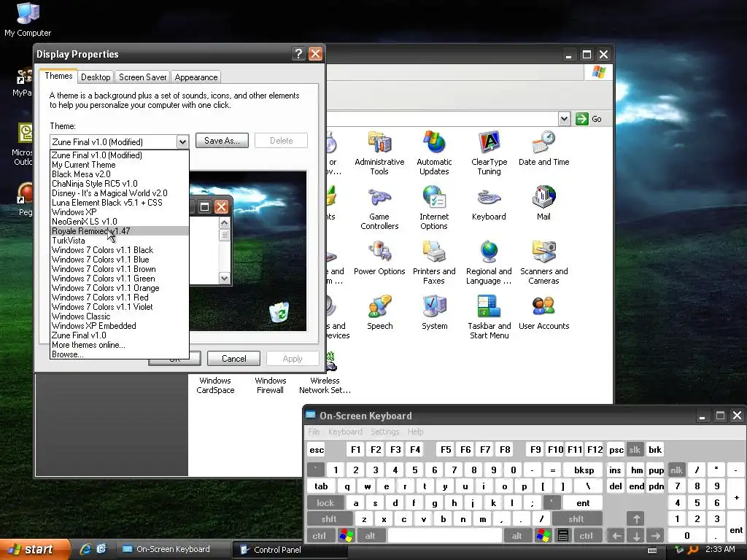Image resolution: width=747 pixels, height=560 pixels.
Task: Switch to the Screen Saver tab
Action: 142,77
